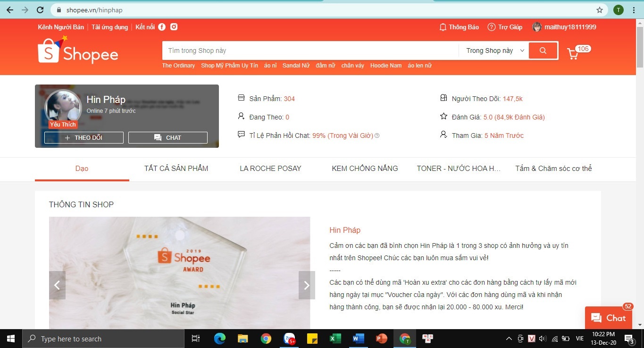Viewport: 644px width, 348px height.
Task: Click the Shopee Award banner image
Action: tap(180, 273)
